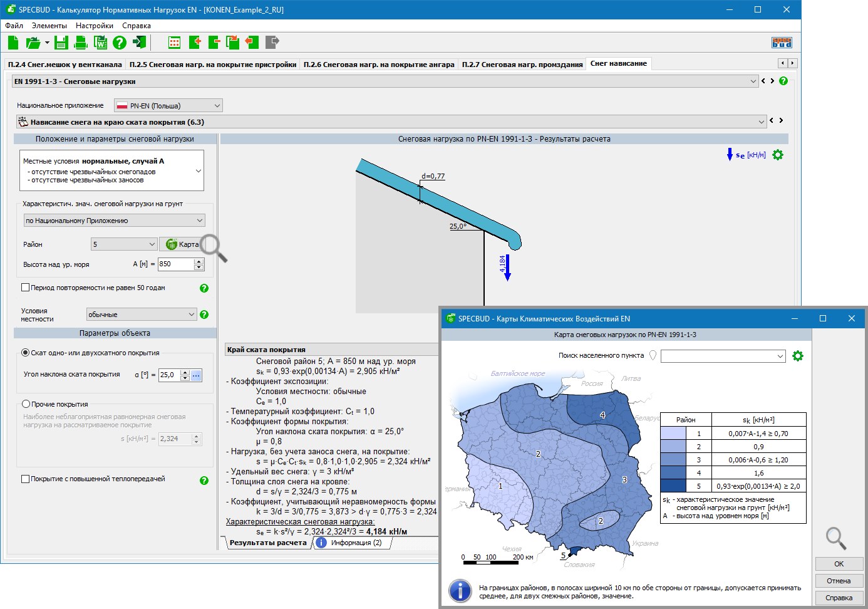Open the calculator grid toolbar icon
Image resolution: width=868 pixels, height=609 pixels.
coord(175,43)
